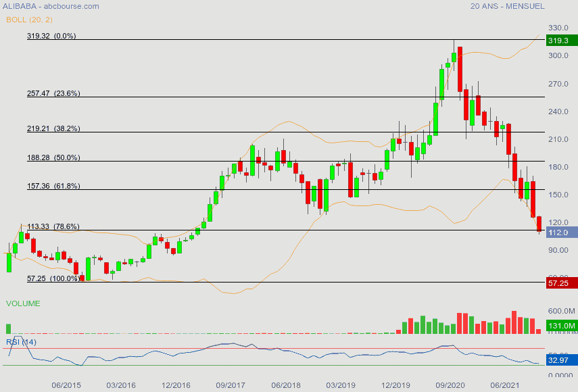Click the green 131.0M volume tag
This screenshot has width=578, height=392.
pyautogui.click(x=562, y=326)
